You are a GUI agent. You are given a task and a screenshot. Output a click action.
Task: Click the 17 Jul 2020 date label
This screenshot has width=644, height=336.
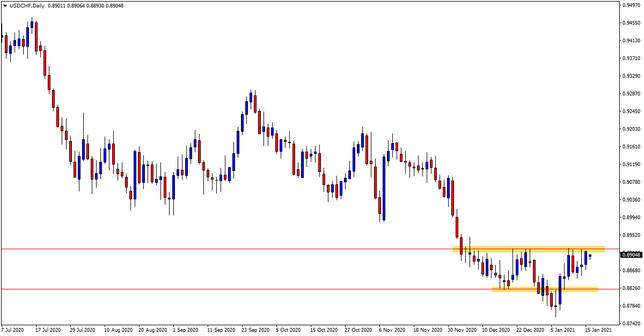49,331
